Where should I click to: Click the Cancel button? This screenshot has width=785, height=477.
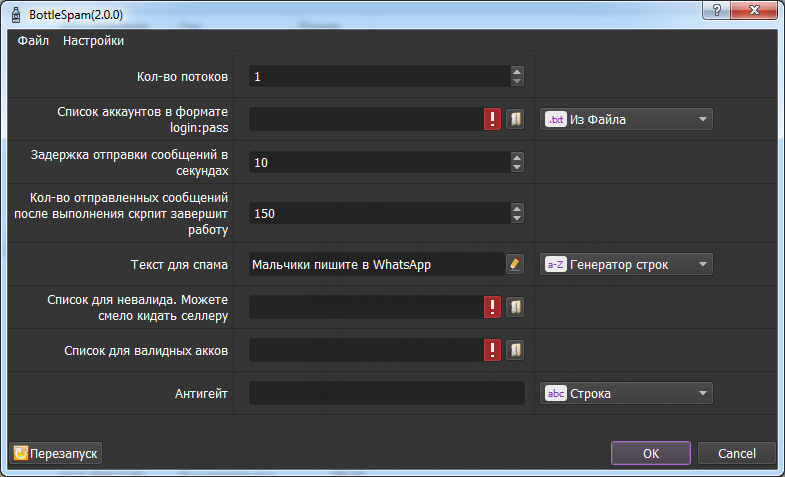(737, 453)
